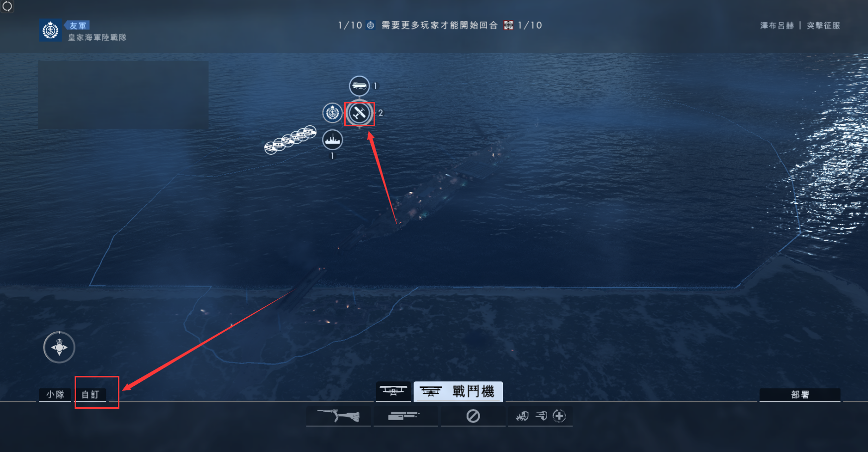The height and width of the screenshot is (452, 868).
Task: Choose the destroyer ship spawn icon
Action: [x=332, y=140]
